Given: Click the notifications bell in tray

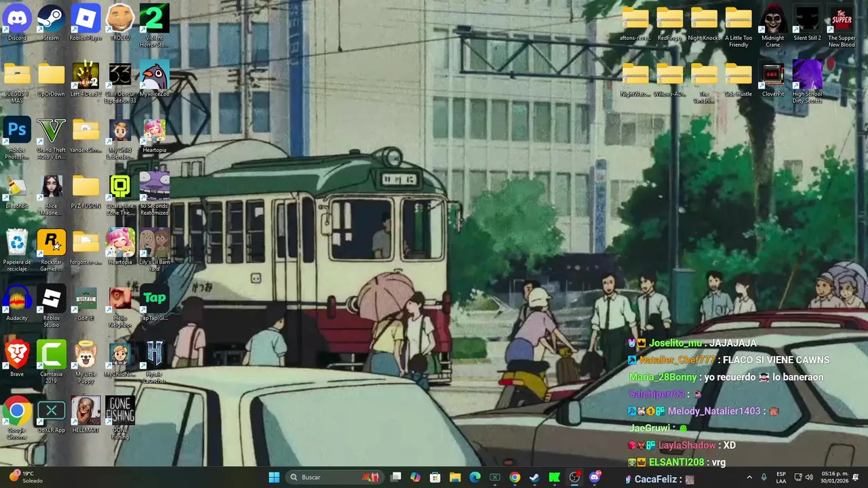Looking at the screenshot, I should [855, 477].
